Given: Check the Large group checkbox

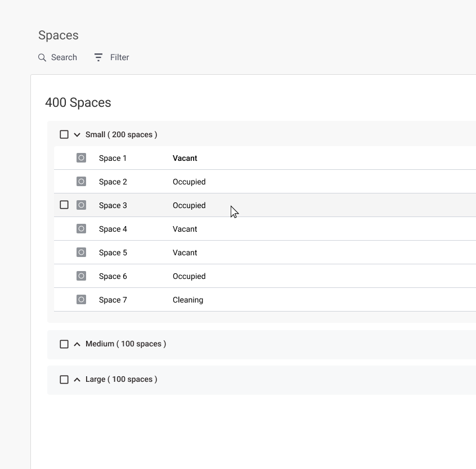Looking at the screenshot, I should (x=64, y=379).
